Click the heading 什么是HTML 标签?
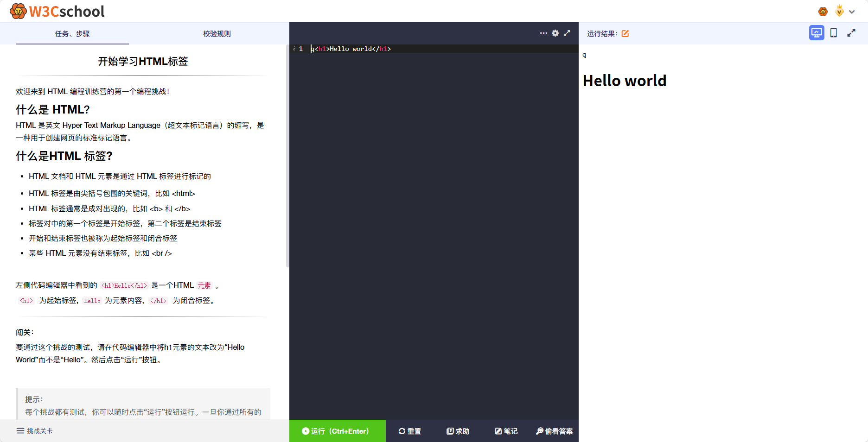This screenshot has height=442, width=868. point(64,156)
